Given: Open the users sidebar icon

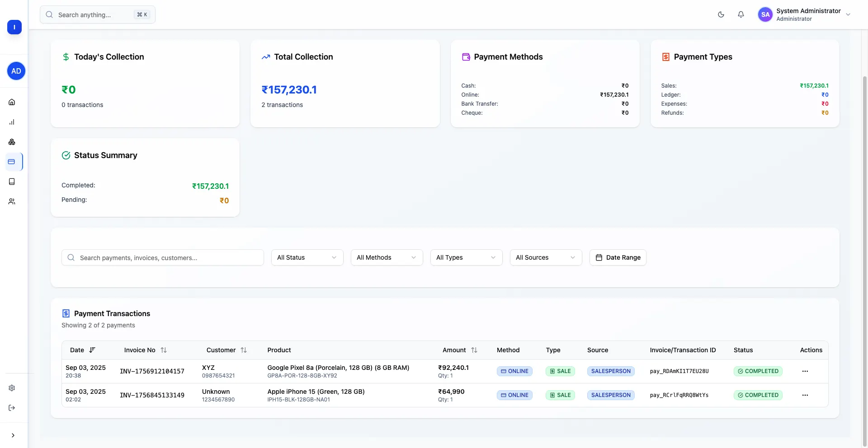Looking at the screenshot, I should 12,201.
